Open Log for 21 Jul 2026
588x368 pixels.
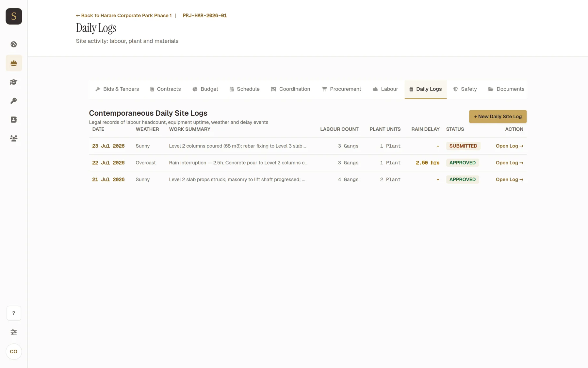coord(509,179)
